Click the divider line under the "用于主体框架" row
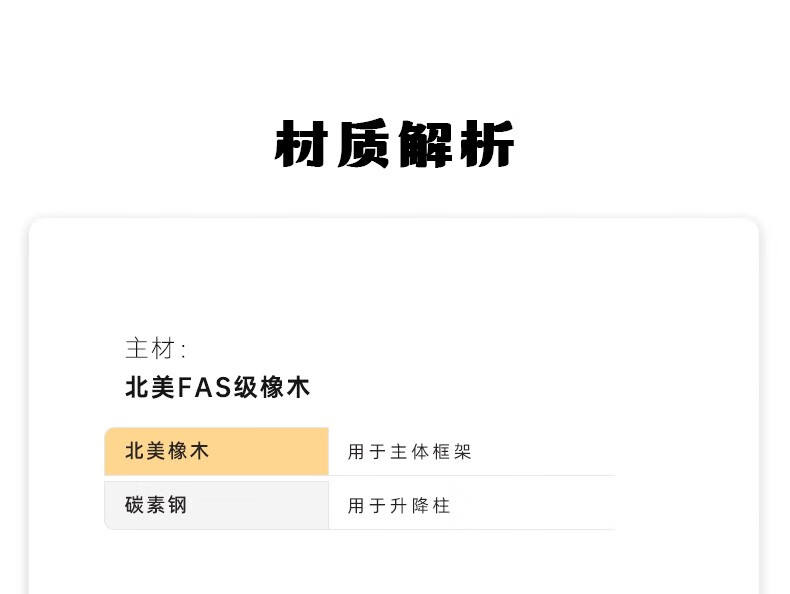Viewport: 790px width, 594px height. tap(472, 475)
